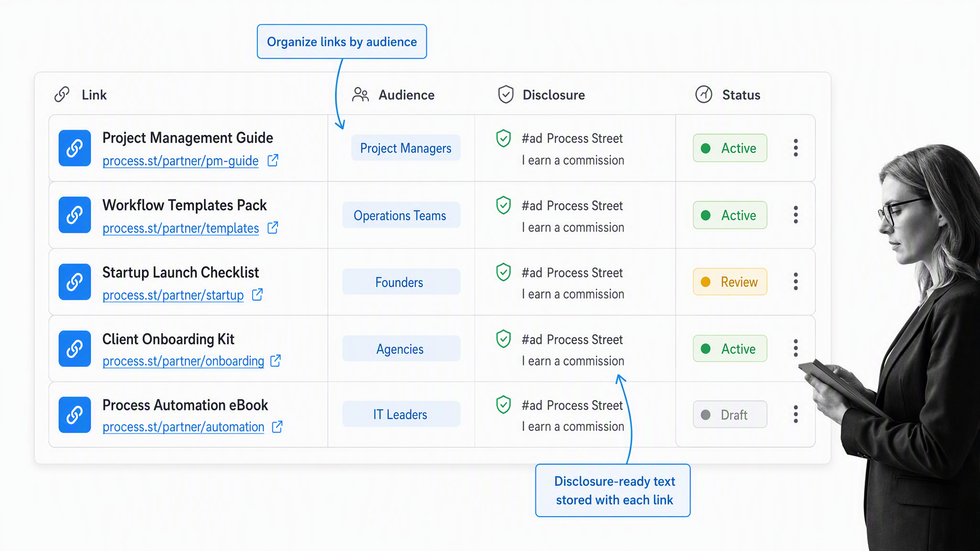Click the Client Onboarding Kit title
Viewport: 980px width, 551px height.
(x=168, y=339)
